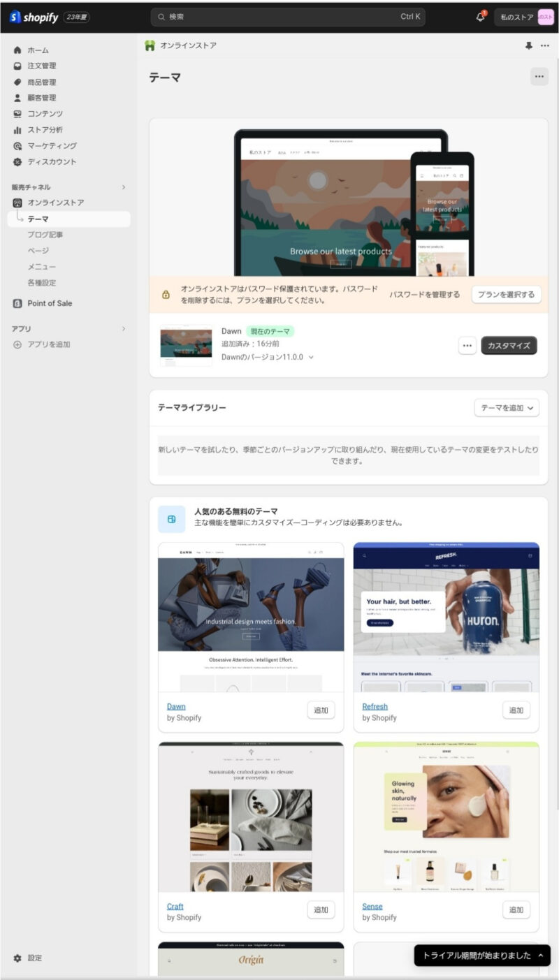Open メニュー in the sidebar
The width and height of the screenshot is (559, 980).
pos(42,267)
